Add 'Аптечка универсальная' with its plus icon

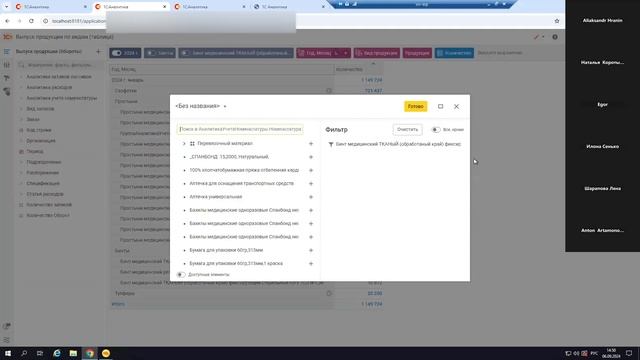(x=311, y=197)
